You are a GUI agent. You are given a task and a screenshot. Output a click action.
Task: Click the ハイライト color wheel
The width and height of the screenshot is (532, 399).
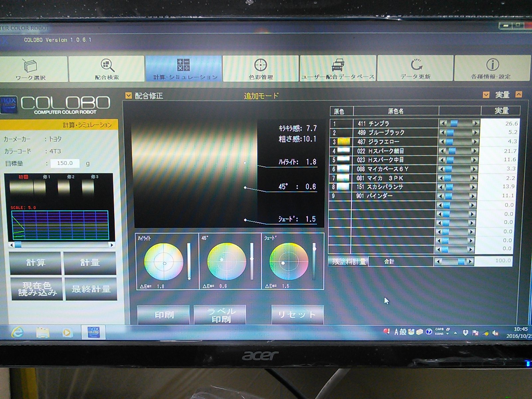[x=164, y=262]
